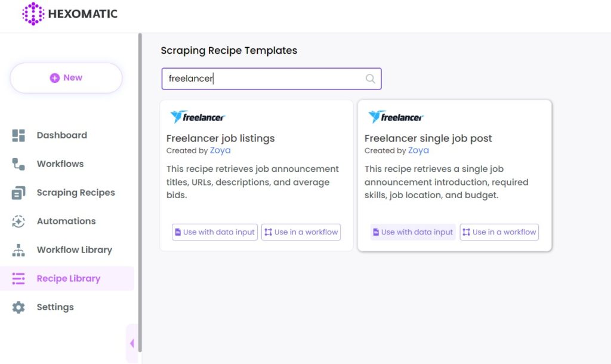The width and height of the screenshot is (611, 364).
Task: Click the Hexomatic logo icon
Action: point(33,14)
